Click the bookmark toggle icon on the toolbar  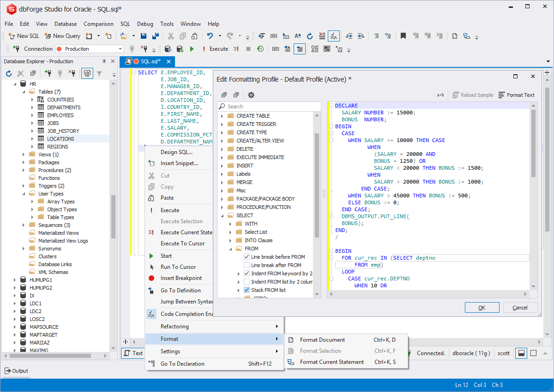pos(403,36)
